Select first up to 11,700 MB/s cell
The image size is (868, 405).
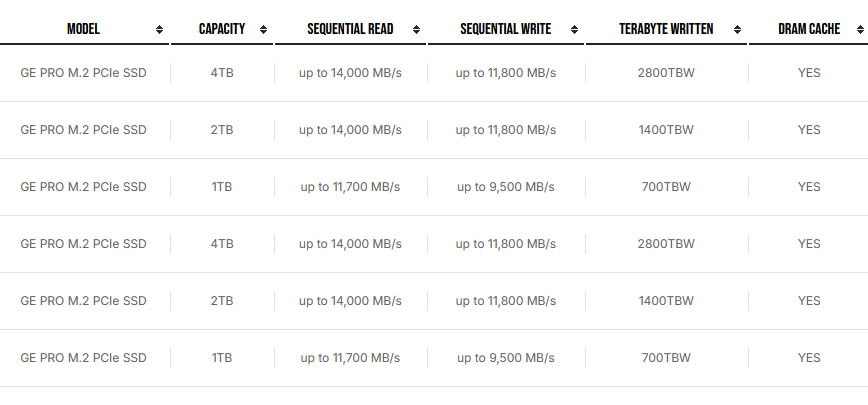click(x=350, y=187)
